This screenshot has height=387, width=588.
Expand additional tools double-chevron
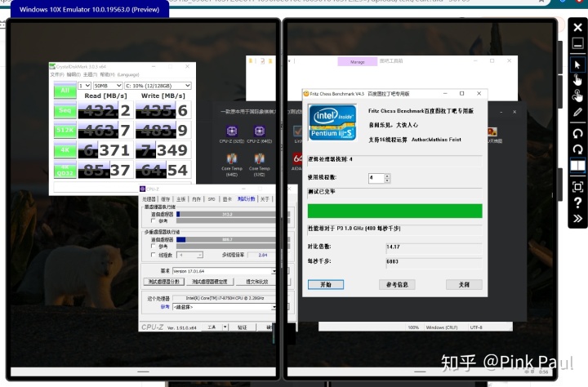click(x=577, y=219)
